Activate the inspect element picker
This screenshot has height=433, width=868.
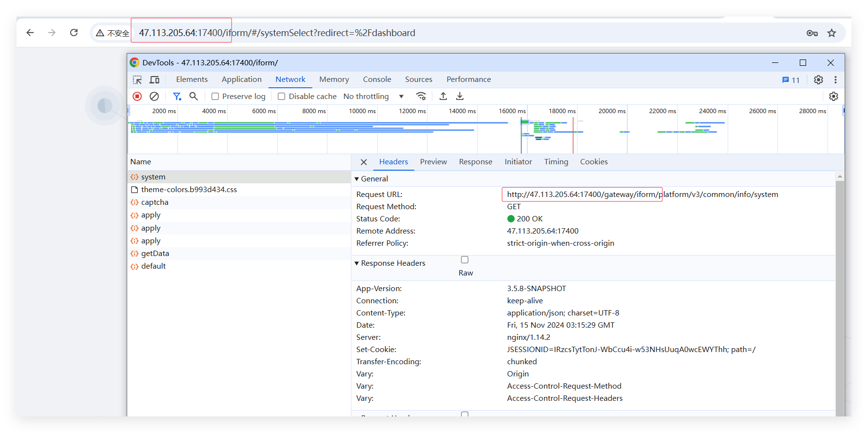point(137,79)
